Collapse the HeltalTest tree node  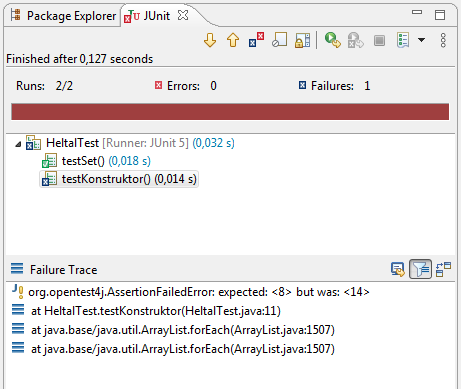click(x=18, y=144)
